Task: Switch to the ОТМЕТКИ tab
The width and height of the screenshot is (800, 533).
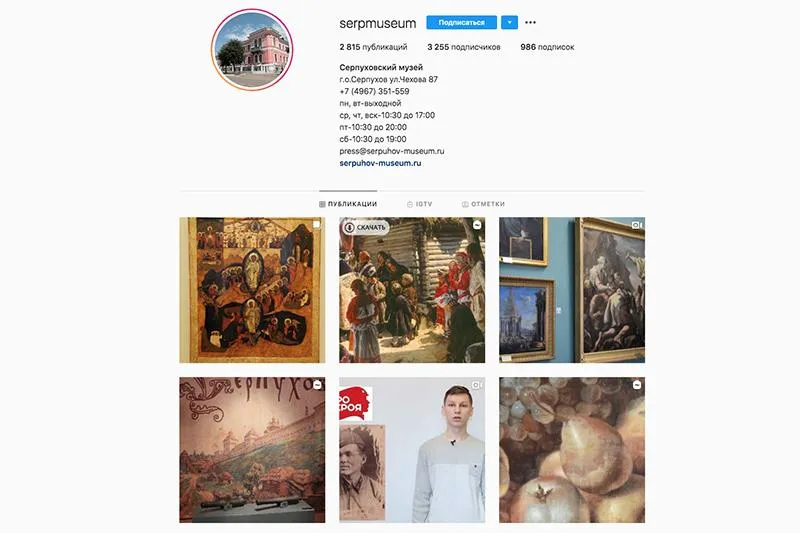Action: (483, 204)
